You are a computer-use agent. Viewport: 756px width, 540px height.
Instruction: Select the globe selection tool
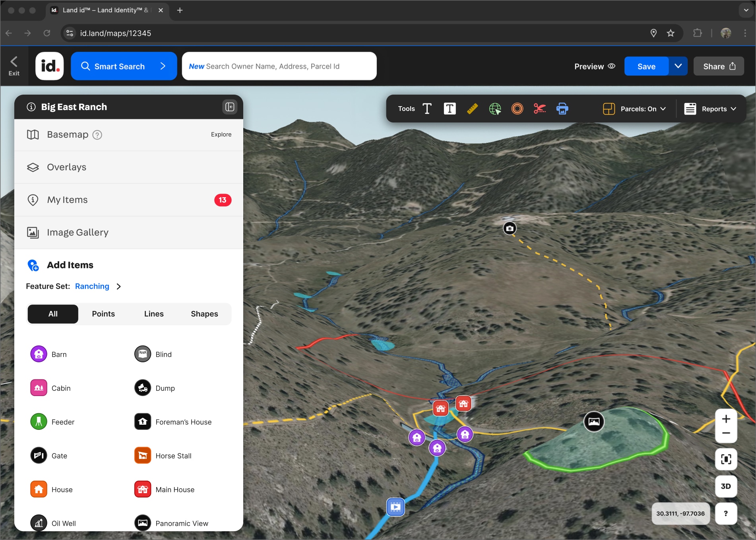click(x=495, y=109)
